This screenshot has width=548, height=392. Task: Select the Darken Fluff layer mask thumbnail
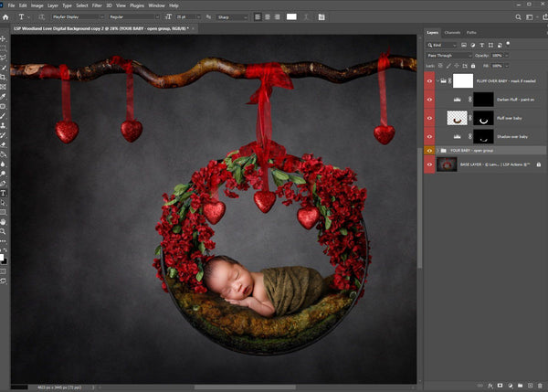click(483, 99)
